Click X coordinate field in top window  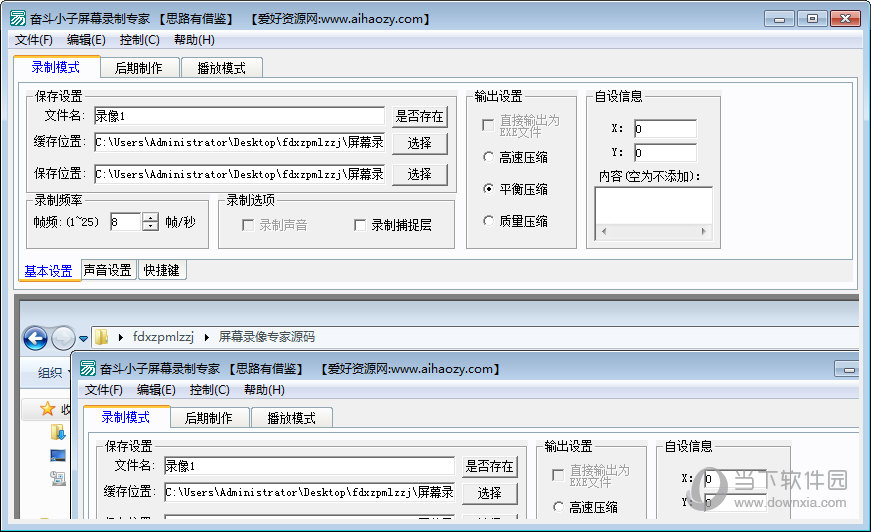coord(665,129)
